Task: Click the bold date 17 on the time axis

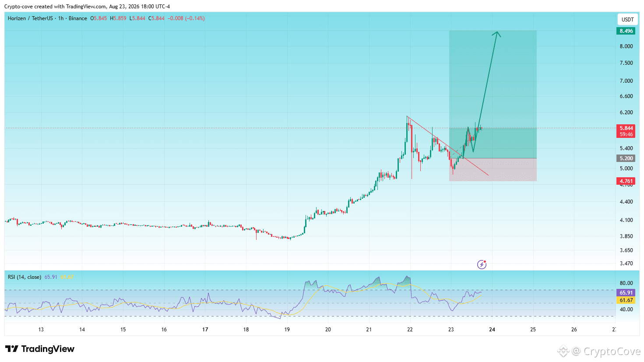Action: (x=205, y=330)
